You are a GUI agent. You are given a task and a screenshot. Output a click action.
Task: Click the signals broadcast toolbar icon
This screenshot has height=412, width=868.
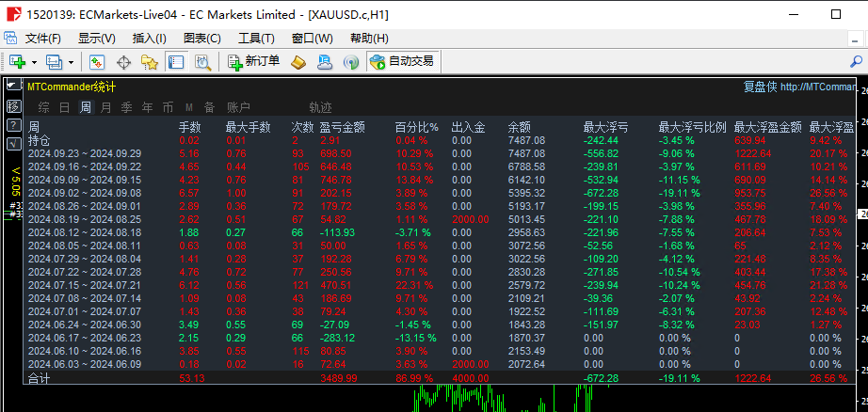point(351,62)
